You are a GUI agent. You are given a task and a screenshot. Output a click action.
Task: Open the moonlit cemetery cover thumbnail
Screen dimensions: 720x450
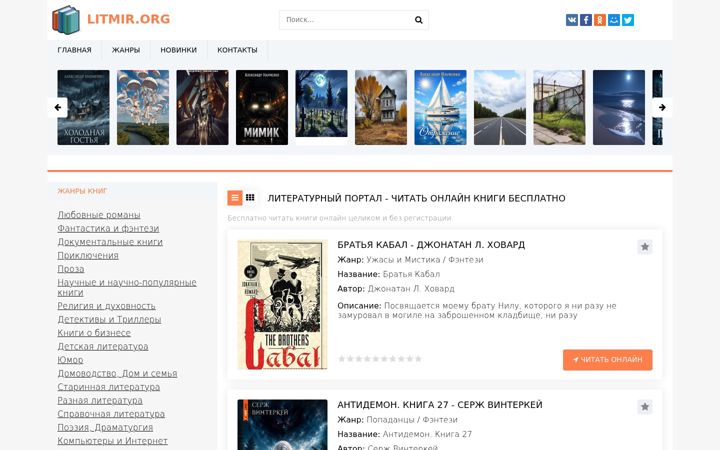click(x=321, y=104)
